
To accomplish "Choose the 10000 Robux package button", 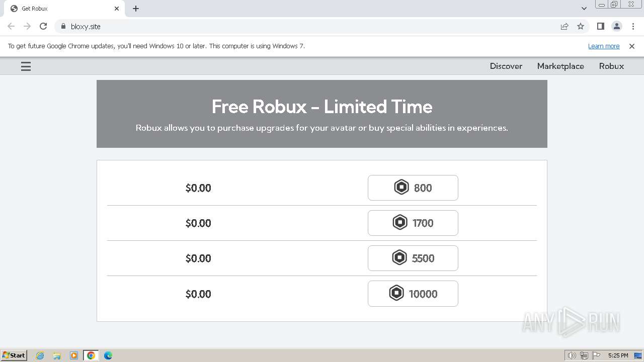I will coord(413,294).
